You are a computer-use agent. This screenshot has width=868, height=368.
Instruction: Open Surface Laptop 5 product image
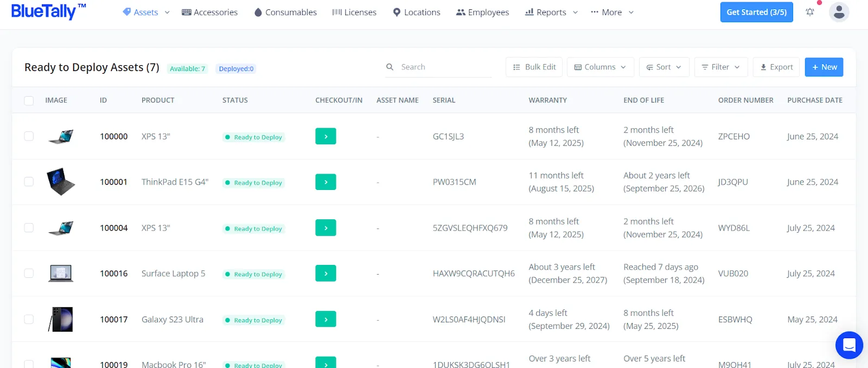click(61, 273)
